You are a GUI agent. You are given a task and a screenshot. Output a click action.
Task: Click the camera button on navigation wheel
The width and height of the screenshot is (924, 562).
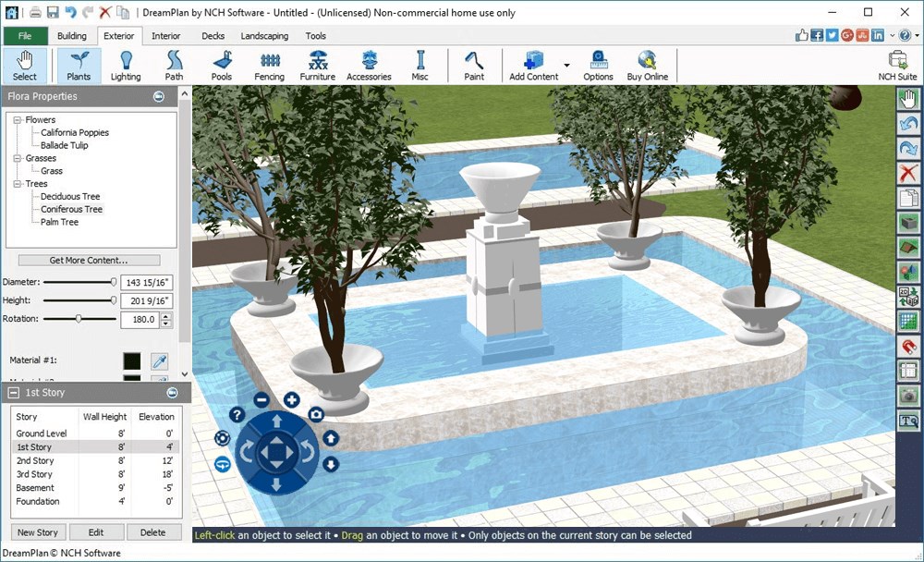[316, 415]
